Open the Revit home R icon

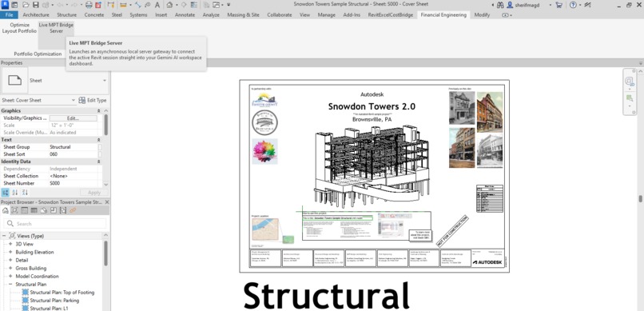click(x=5, y=5)
